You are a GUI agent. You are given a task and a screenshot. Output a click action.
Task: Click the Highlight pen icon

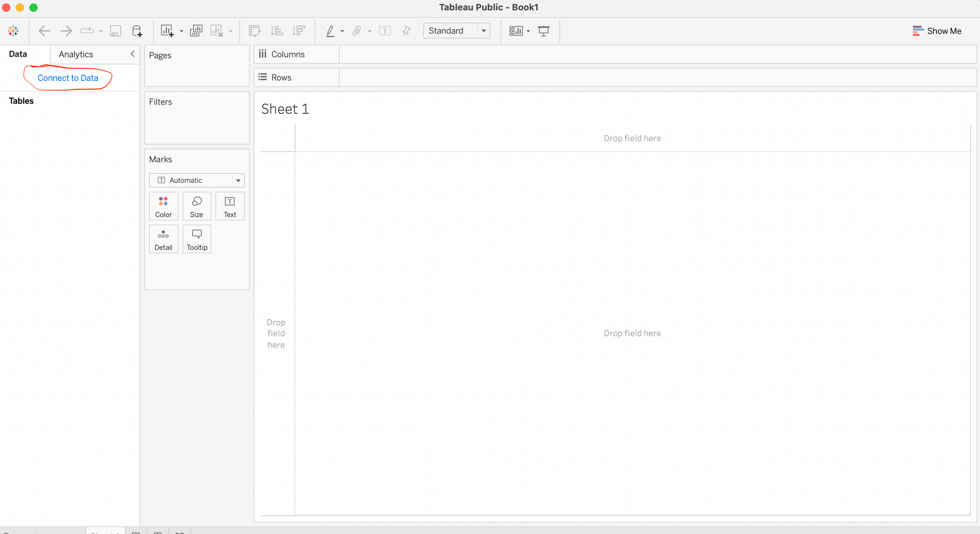(x=330, y=31)
